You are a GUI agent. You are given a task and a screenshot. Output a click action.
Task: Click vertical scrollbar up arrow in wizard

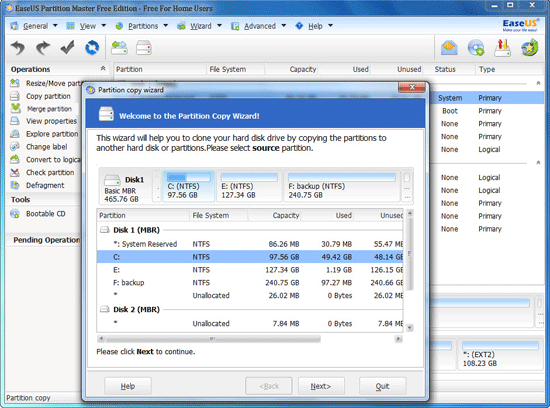[x=409, y=213]
